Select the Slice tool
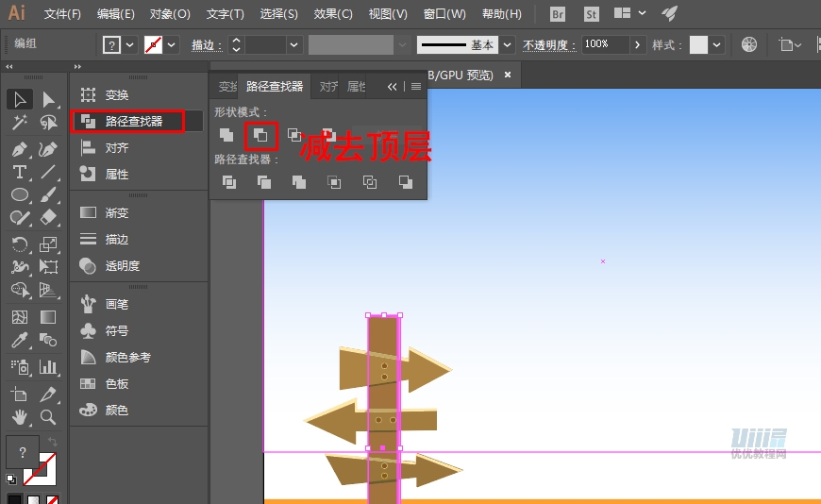 [x=49, y=394]
